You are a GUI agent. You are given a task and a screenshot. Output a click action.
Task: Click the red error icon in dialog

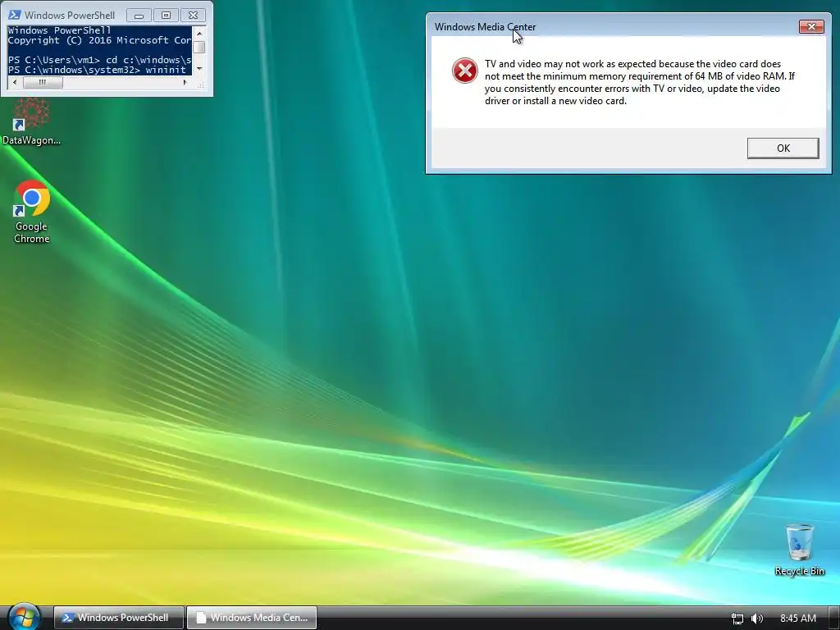[x=464, y=71]
